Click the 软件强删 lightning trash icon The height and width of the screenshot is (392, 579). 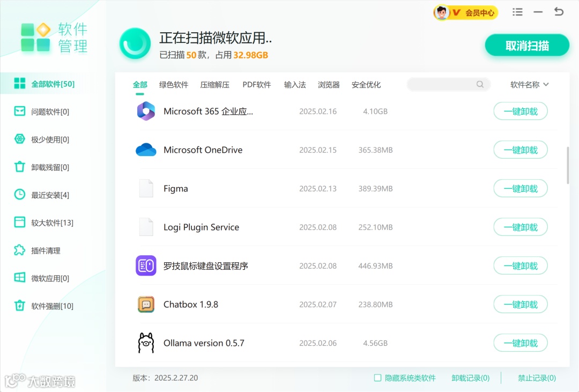coord(20,306)
